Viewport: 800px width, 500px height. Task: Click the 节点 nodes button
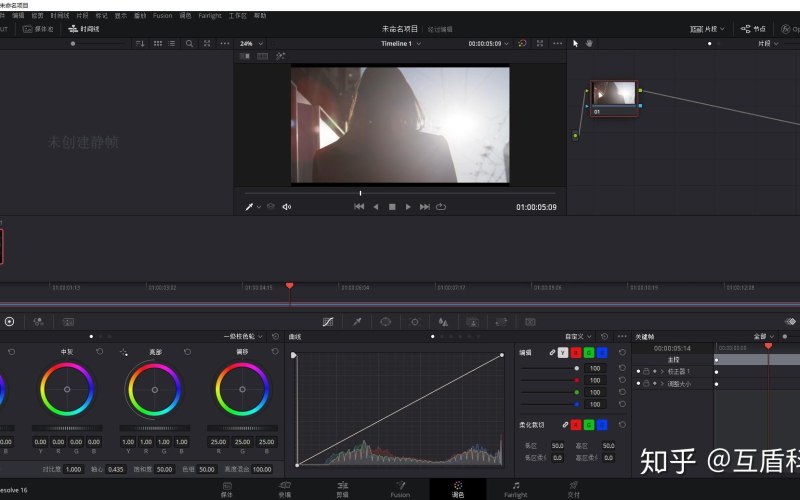pos(753,29)
